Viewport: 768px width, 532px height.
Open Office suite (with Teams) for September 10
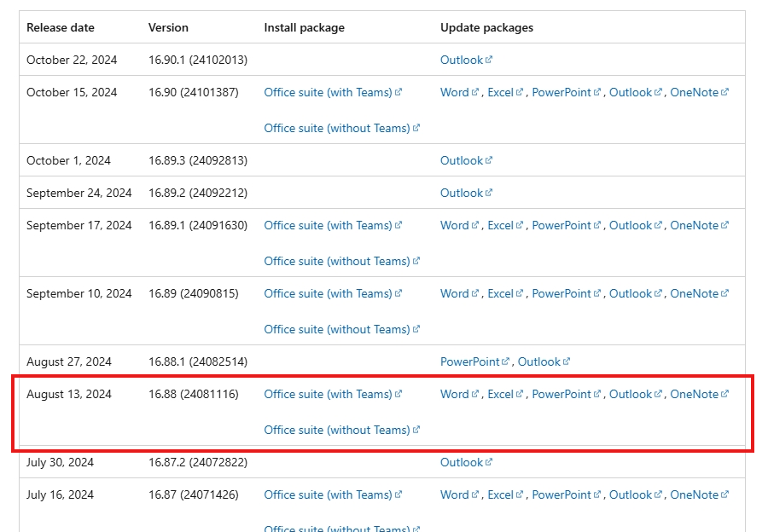(333, 293)
